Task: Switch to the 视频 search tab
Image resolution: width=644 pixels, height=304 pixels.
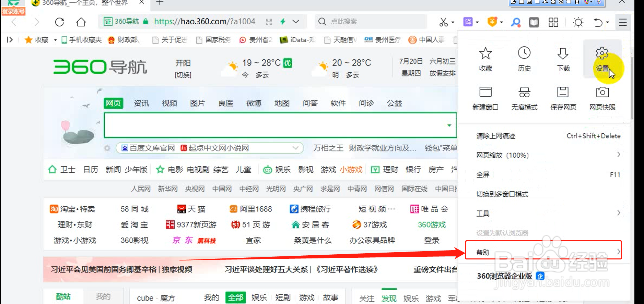Action: click(169, 103)
